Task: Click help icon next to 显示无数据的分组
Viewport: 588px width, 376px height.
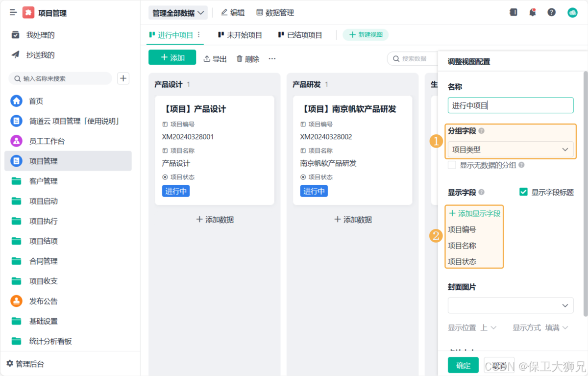Action: click(x=521, y=165)
